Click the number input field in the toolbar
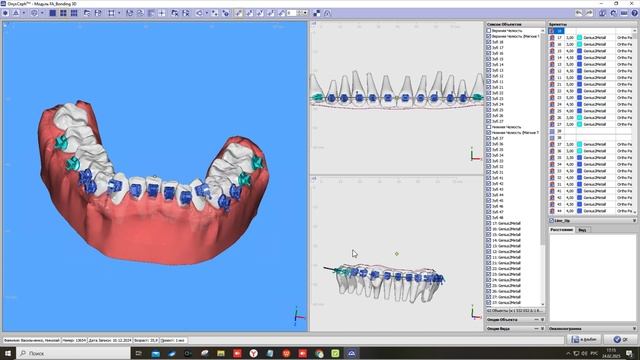Screen dimensions: 640x360 292,13
